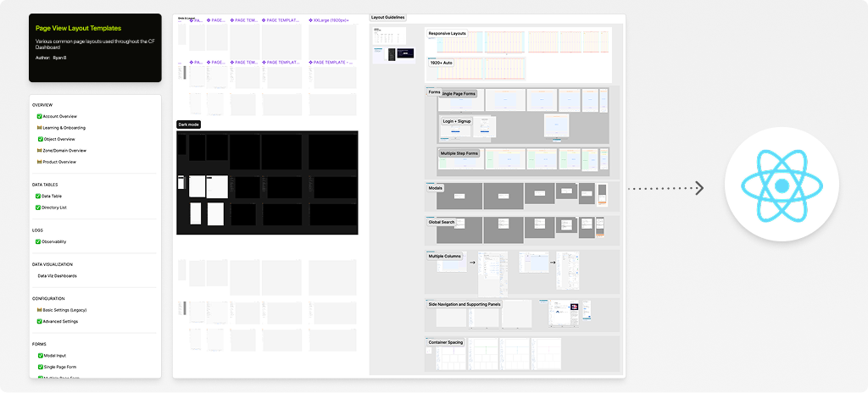868x393 pixels.
Task: Click the green checkmark beside Directory List
Action: pyautogui.click(x=38, y=208)
